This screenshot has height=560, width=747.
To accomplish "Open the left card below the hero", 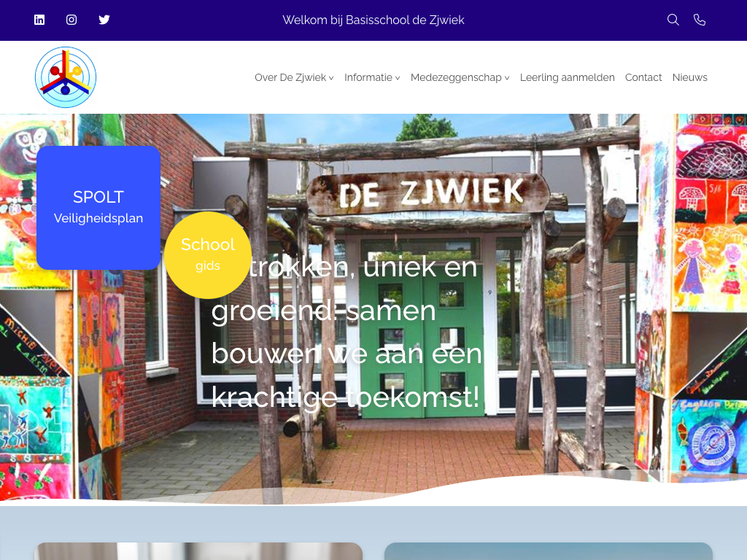I will pyautogui.click(x=198, y=551).
